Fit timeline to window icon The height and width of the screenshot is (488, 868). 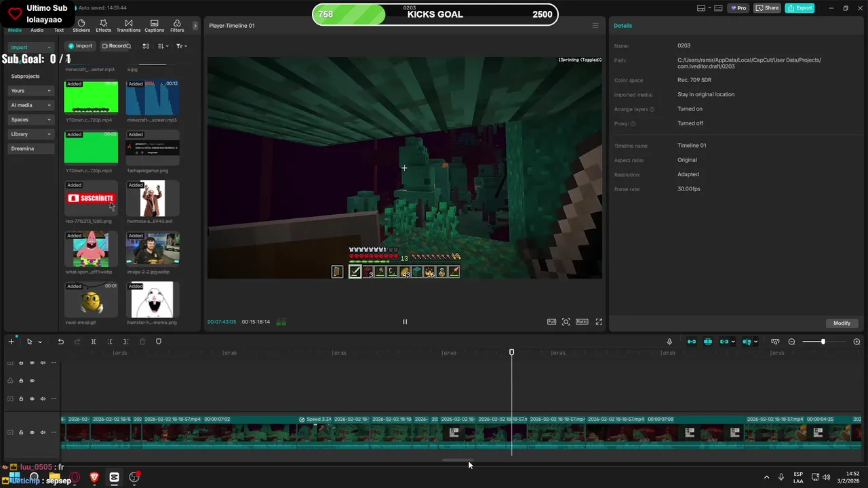pyautogui.click(x=775, y=342)
